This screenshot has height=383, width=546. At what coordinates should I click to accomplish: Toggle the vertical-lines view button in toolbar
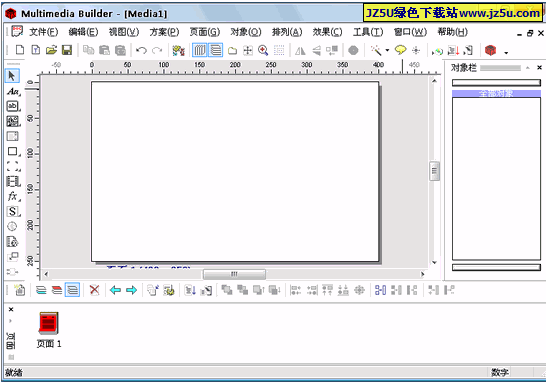tap(200, 50)
